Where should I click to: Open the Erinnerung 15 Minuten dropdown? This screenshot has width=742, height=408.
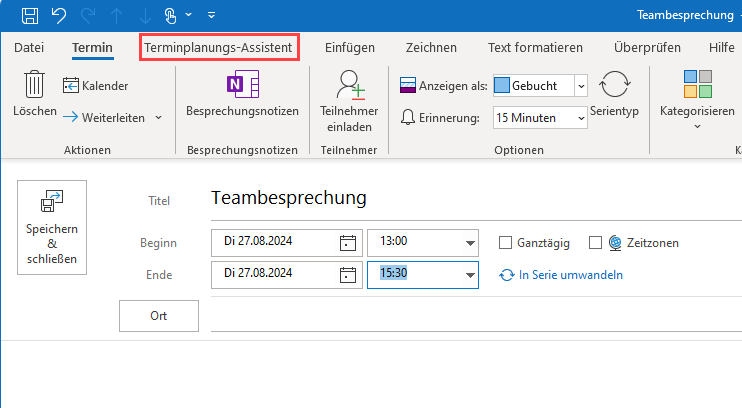581,118
